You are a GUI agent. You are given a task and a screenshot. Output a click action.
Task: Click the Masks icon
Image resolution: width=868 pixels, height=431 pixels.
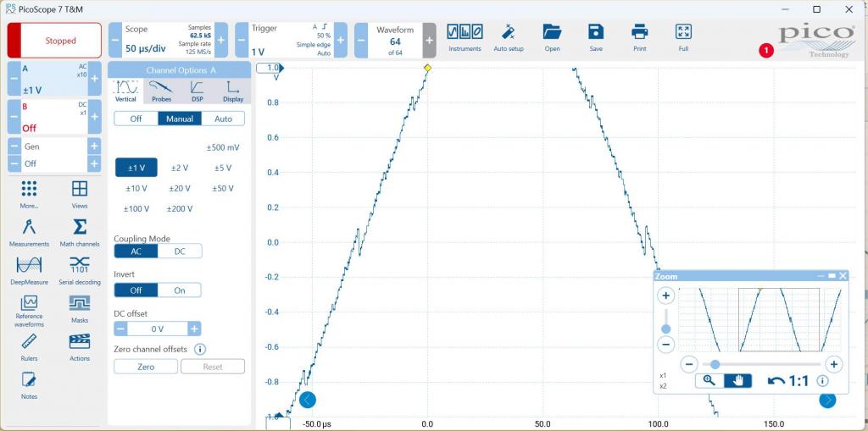pos(80,307)
